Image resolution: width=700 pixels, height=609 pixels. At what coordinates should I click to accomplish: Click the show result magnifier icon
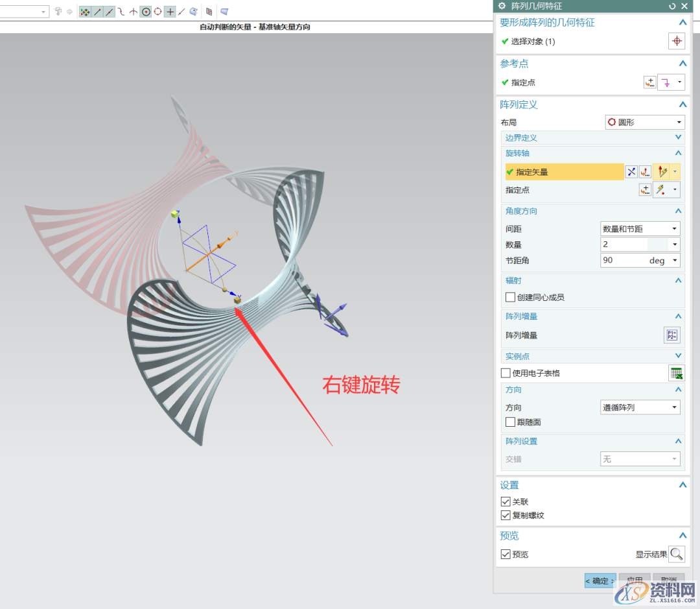pos(676,554)
